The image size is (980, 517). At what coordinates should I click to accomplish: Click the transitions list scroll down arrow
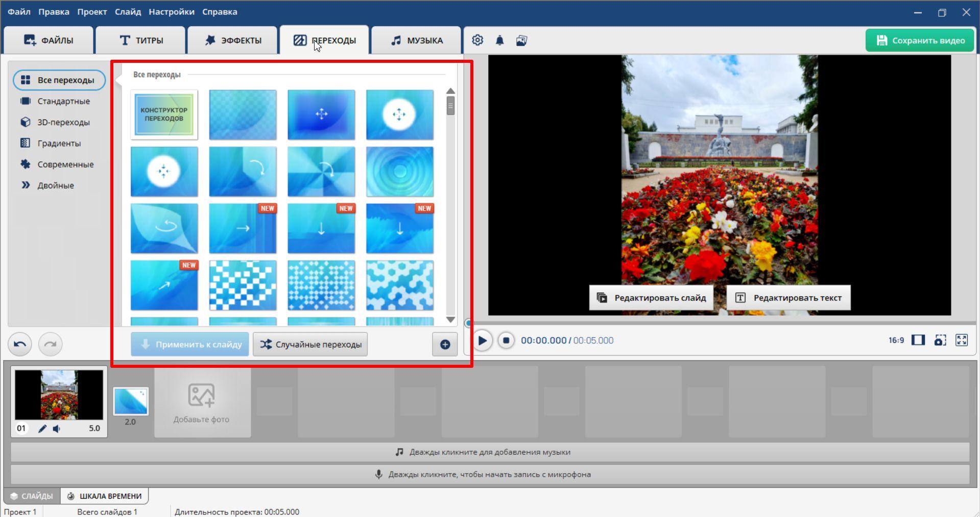click(x=450, y=320)
